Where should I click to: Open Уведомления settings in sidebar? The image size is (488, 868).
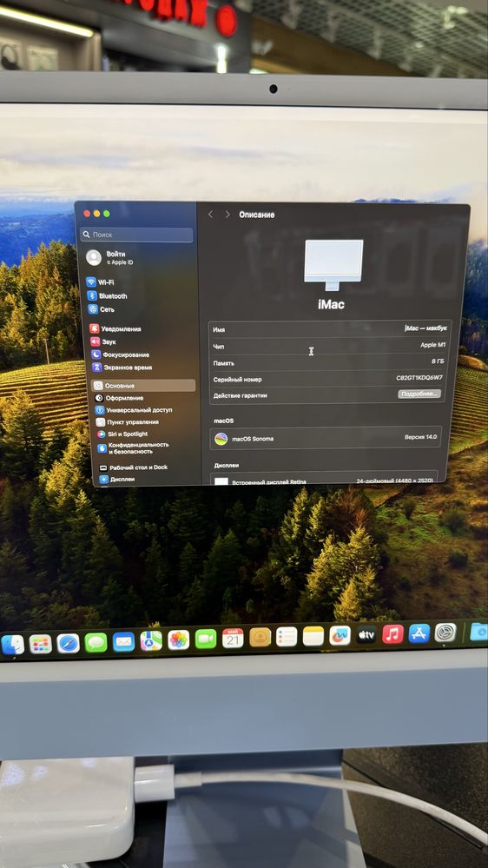(x=115, y=328)
